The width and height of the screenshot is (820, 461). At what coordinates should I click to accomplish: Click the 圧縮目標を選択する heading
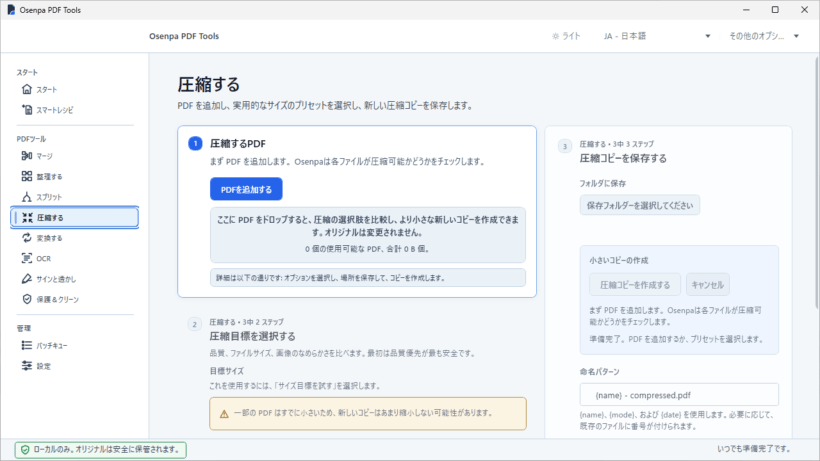coord(253,336)
